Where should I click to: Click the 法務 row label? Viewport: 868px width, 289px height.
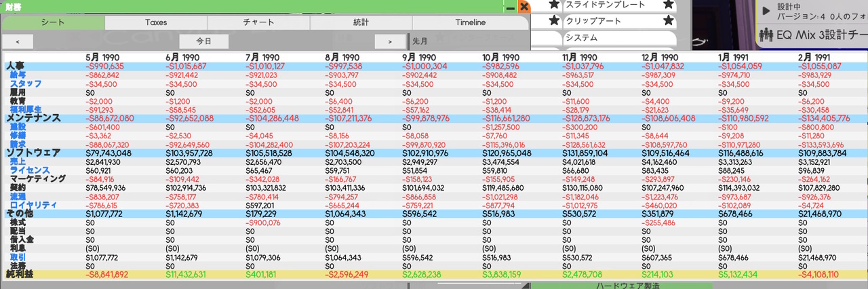point(18,266)
